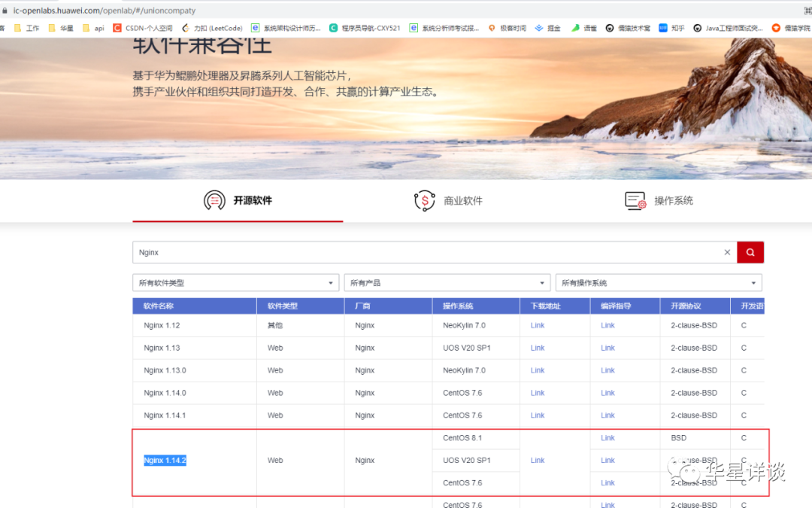Switch to the 操作系统 tab
The height and width of the screenshot is (508, 812).
[659, 201]
